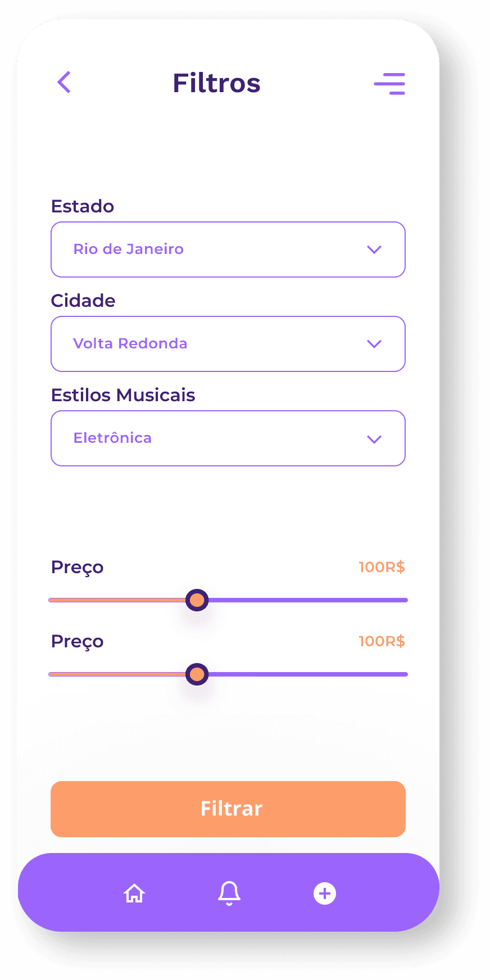Go to Home in bottom bar
The image size is (490, 980).
pyautogui.click(x=134, y=893)
